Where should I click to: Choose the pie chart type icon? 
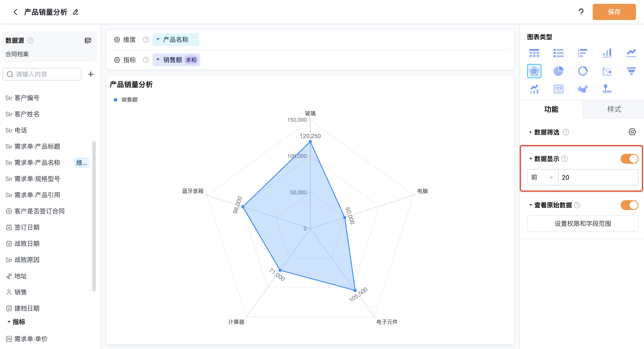558,71
